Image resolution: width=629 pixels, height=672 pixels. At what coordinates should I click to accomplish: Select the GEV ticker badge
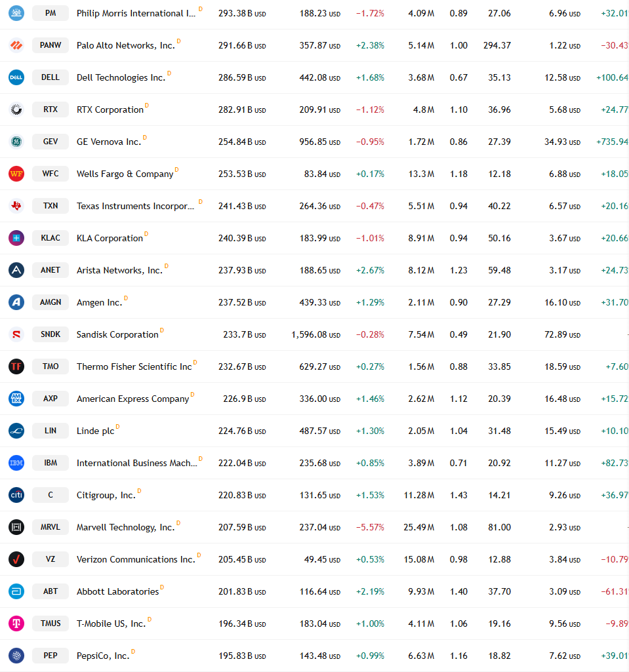(x=51, y=142)
